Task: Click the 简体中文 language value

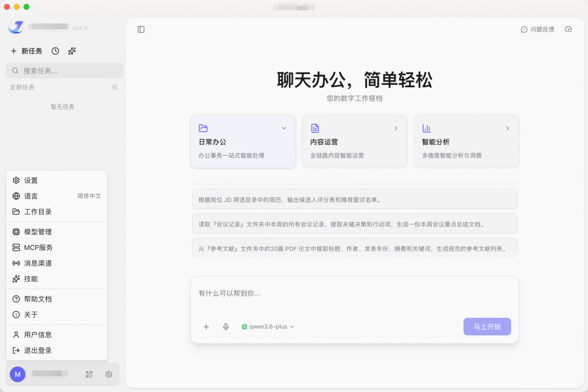Action: (89, 196)
